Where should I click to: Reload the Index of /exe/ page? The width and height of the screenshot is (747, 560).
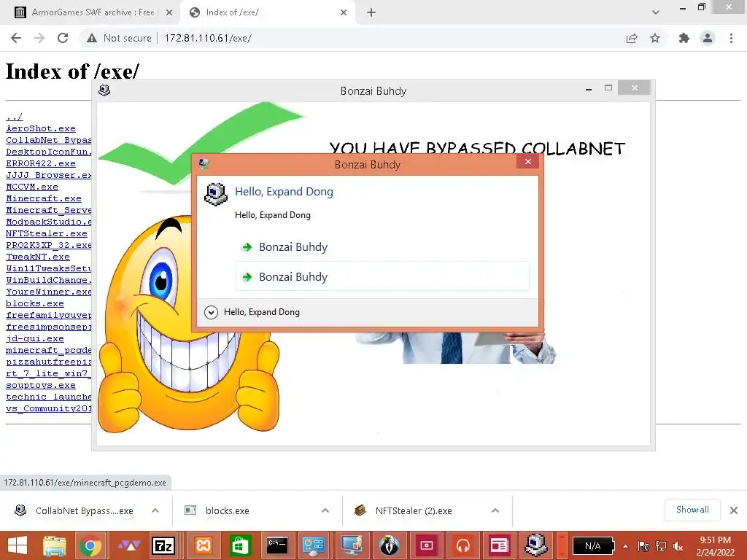tap(63, 38)
